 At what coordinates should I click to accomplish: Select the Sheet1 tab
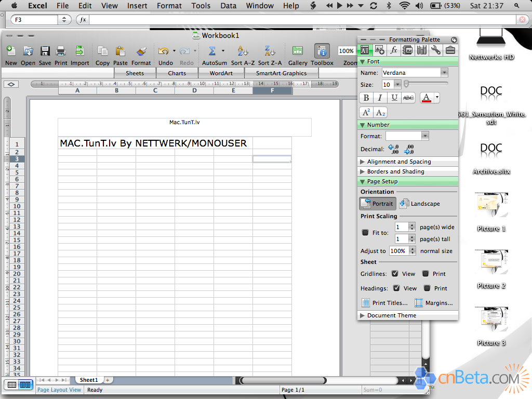(89, 380)
